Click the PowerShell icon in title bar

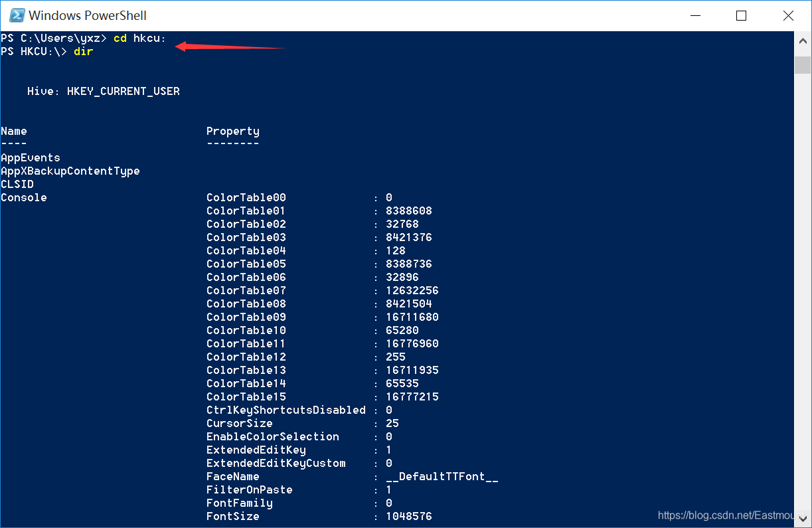(x=17, y=15)
